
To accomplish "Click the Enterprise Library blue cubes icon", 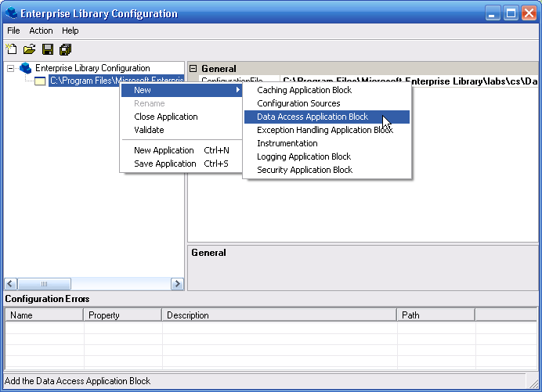I will pos(26,68).
